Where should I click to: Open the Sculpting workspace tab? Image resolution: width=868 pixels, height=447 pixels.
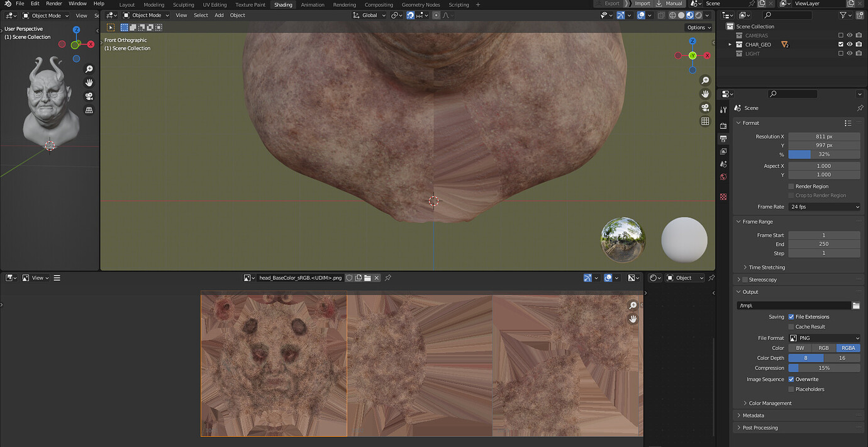point(184,4)
